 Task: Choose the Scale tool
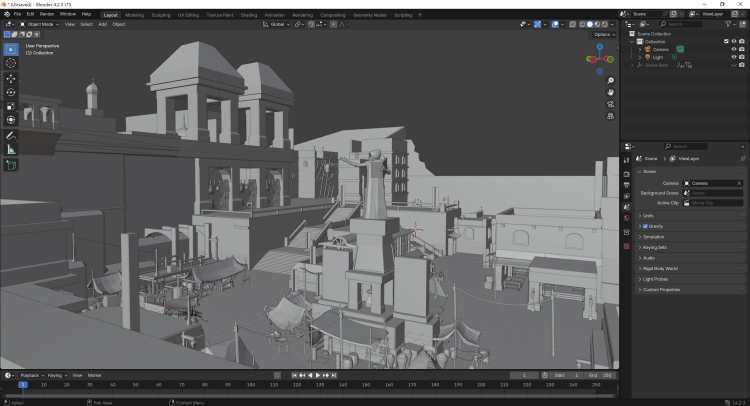11,106
